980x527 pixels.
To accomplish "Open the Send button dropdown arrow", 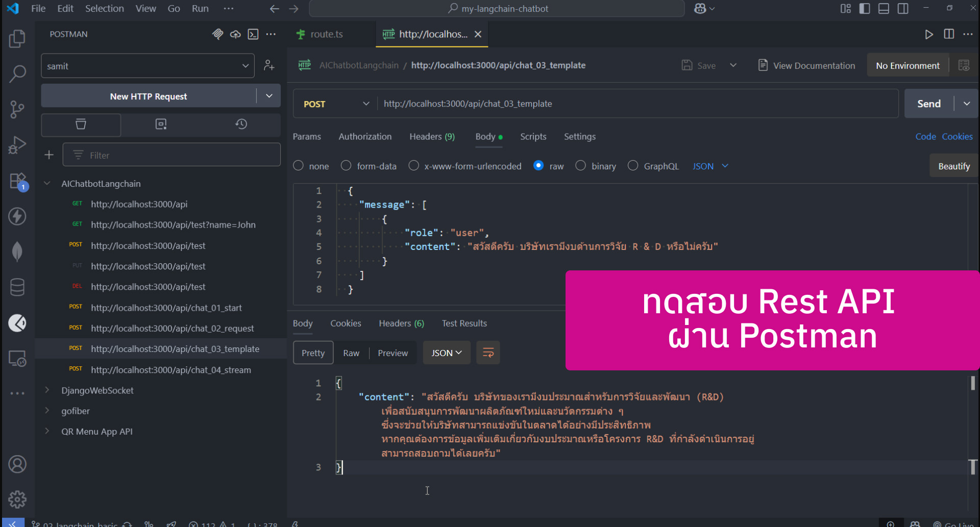I will 967,104.
